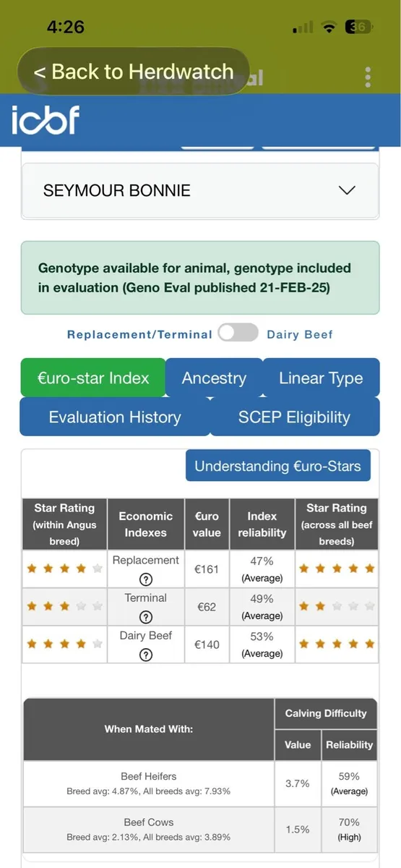Tap the ICBF logo
Viewport: 401px width, 868px height.
pos(45,120)
